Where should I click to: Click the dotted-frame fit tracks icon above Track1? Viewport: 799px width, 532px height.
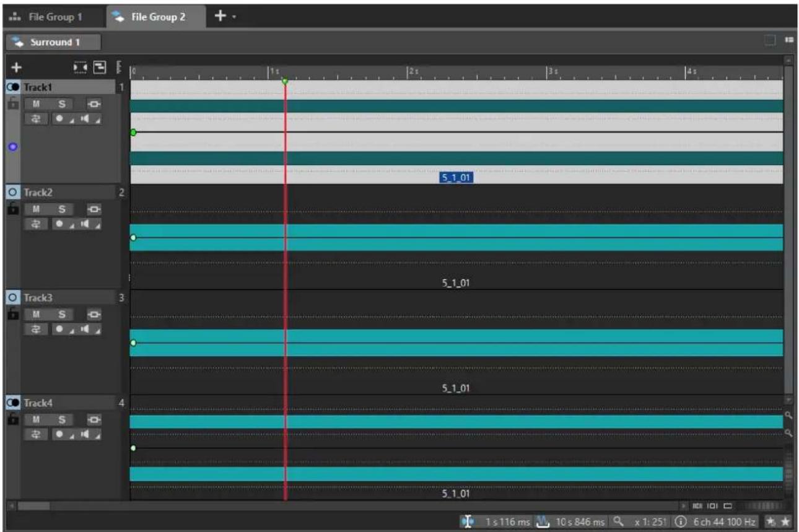click(x=80, y=67)
